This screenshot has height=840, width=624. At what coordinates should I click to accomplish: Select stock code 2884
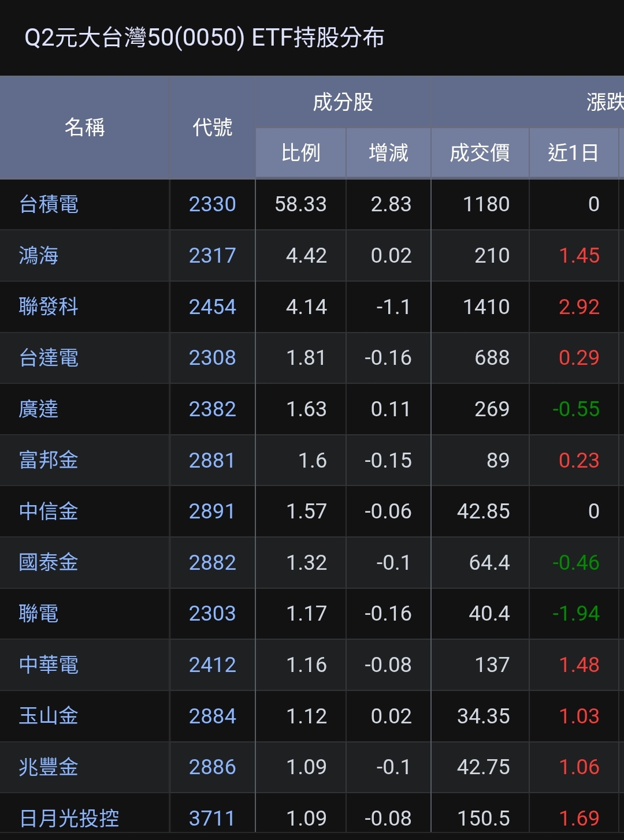(212, 716)
